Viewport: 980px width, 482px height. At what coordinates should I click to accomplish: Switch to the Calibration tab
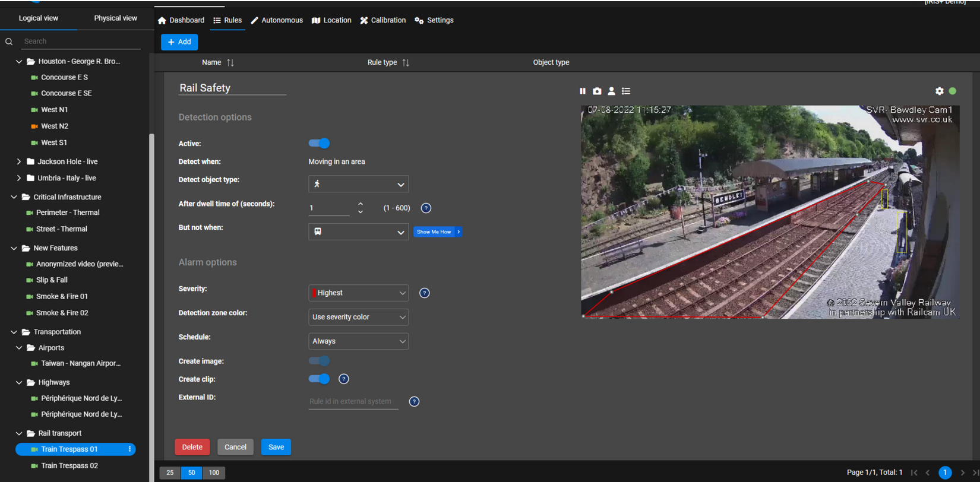point(382,20)
